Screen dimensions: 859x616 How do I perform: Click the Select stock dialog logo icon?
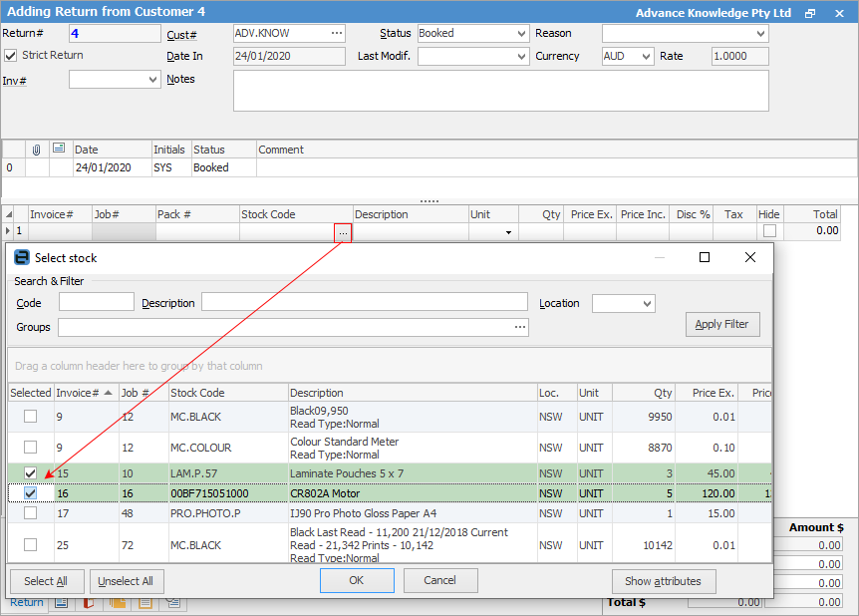coord(22,257)
